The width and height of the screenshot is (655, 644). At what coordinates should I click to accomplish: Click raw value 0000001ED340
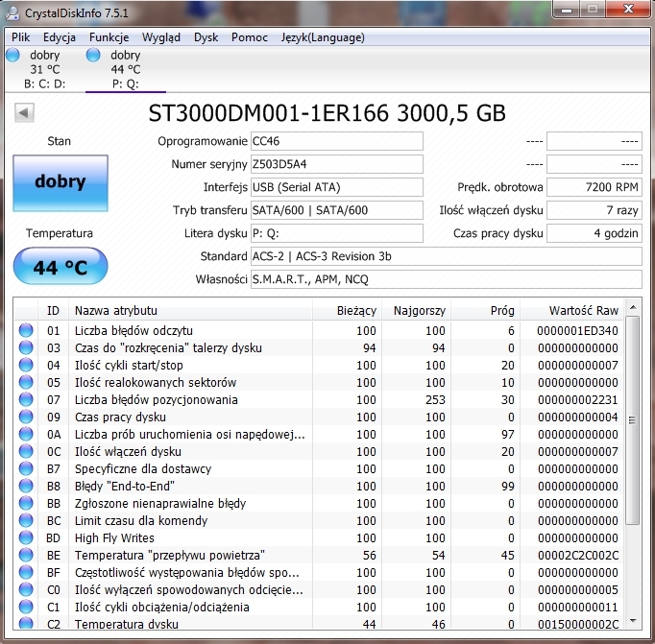click(x=577, y=330)
